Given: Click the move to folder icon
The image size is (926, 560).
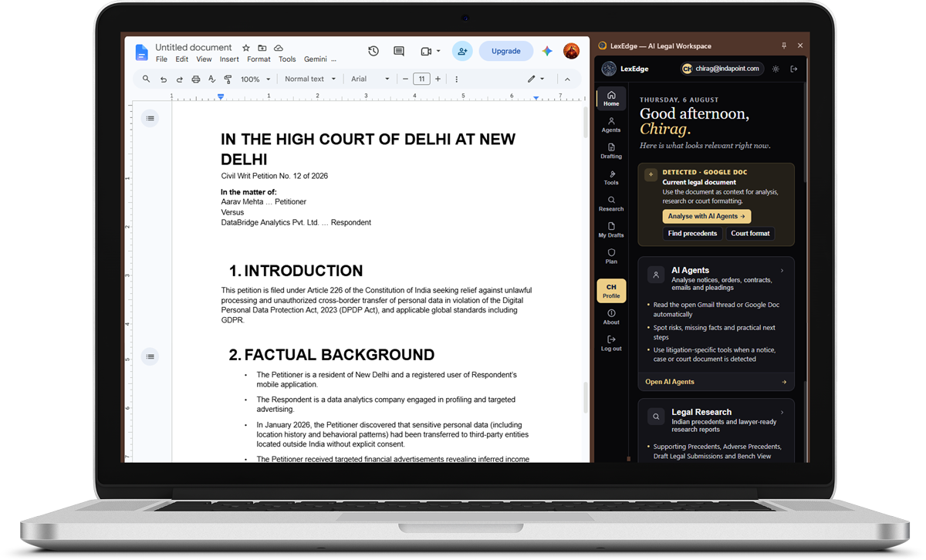Looking at the screenshot, I should pyautogui.click(x=262, y=48).
